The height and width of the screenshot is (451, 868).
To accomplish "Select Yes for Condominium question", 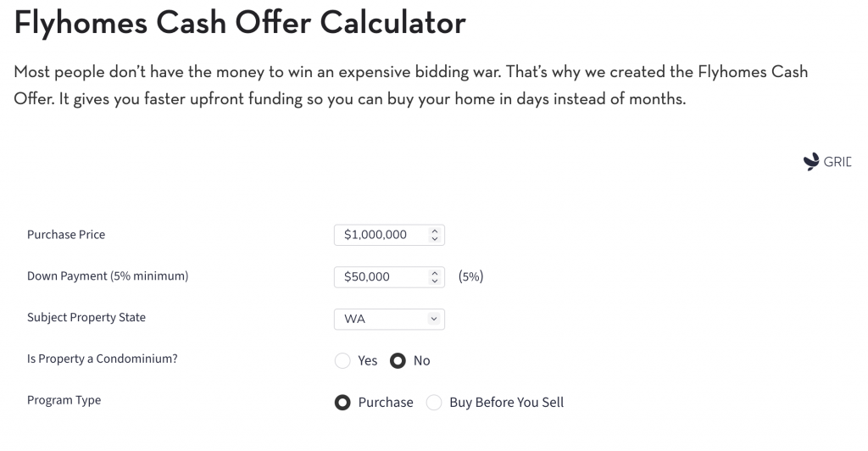I will 342,361.
